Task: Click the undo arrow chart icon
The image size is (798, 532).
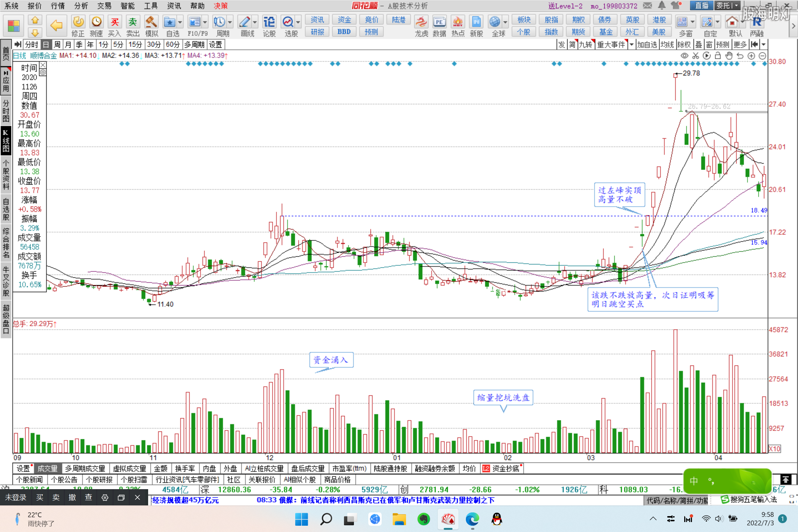Action: [740, 56]
